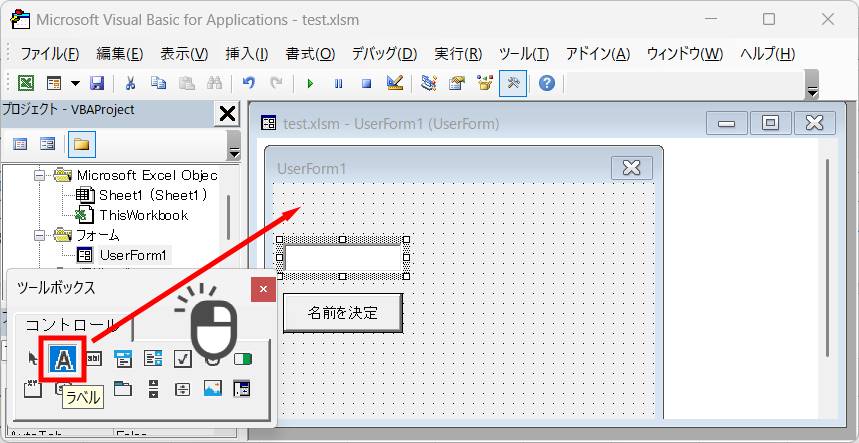Open the 書式(O) menu
This screenshot has width=859, height=443.
(310, 54)
